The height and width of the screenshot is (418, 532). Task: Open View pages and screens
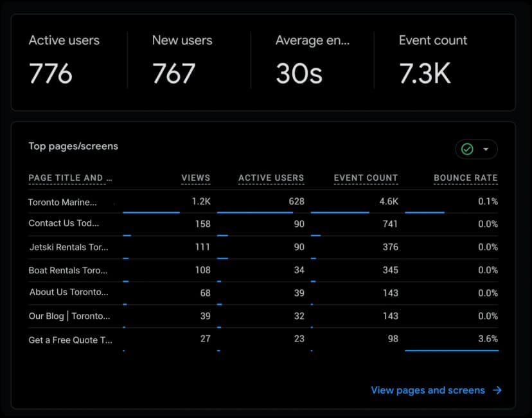[x=428, y=390]
